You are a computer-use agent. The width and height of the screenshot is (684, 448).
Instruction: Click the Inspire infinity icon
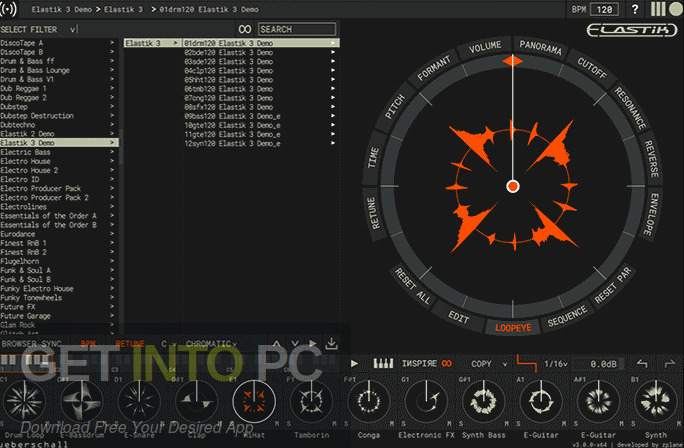click(447, 363)
